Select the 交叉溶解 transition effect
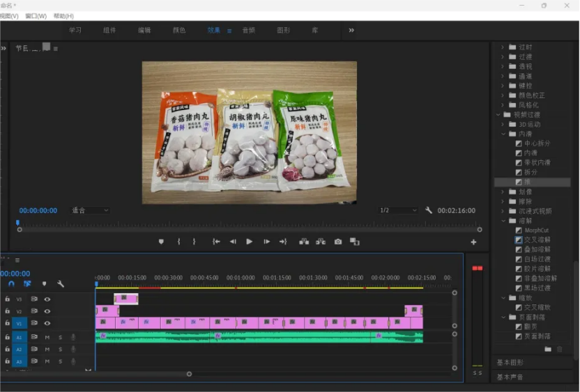 pyautogui.click(x=537, y=240)
